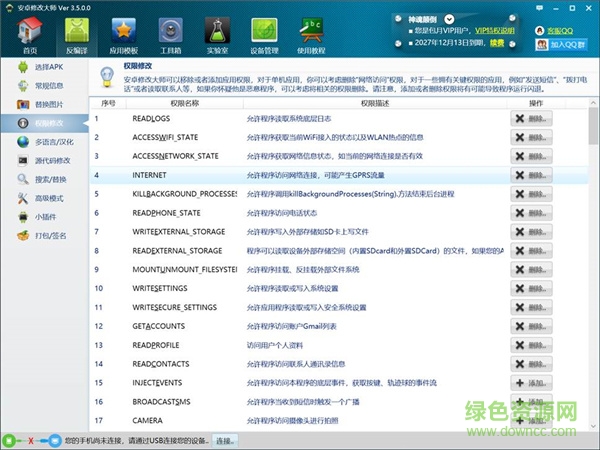The image size is (600, 450).
Task: Select the INTERNET permission row
Action: point(300,174)
